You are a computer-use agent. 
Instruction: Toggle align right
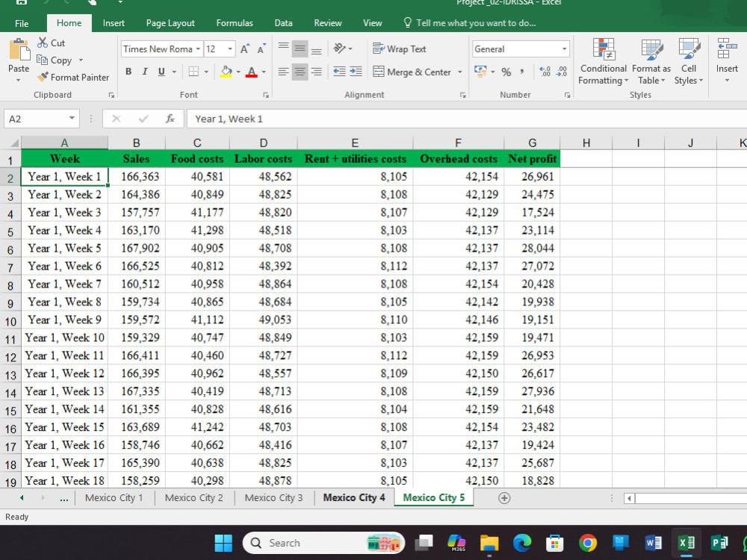coord(316,72)
